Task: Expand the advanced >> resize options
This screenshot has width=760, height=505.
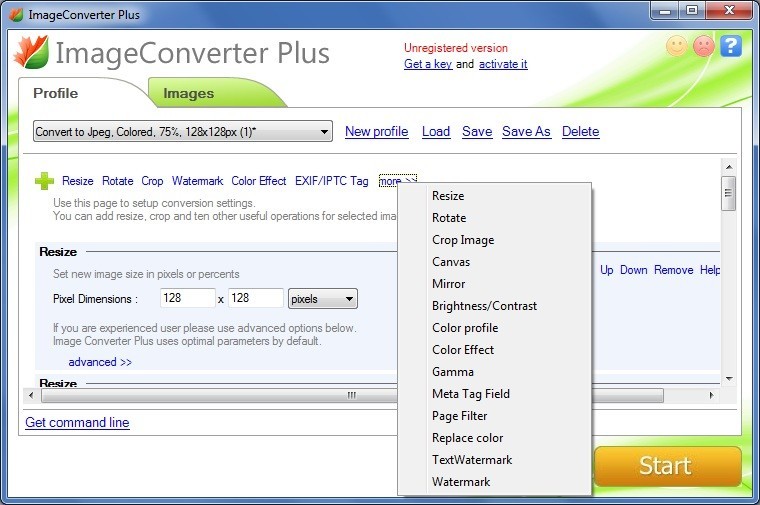Action: 100,362
